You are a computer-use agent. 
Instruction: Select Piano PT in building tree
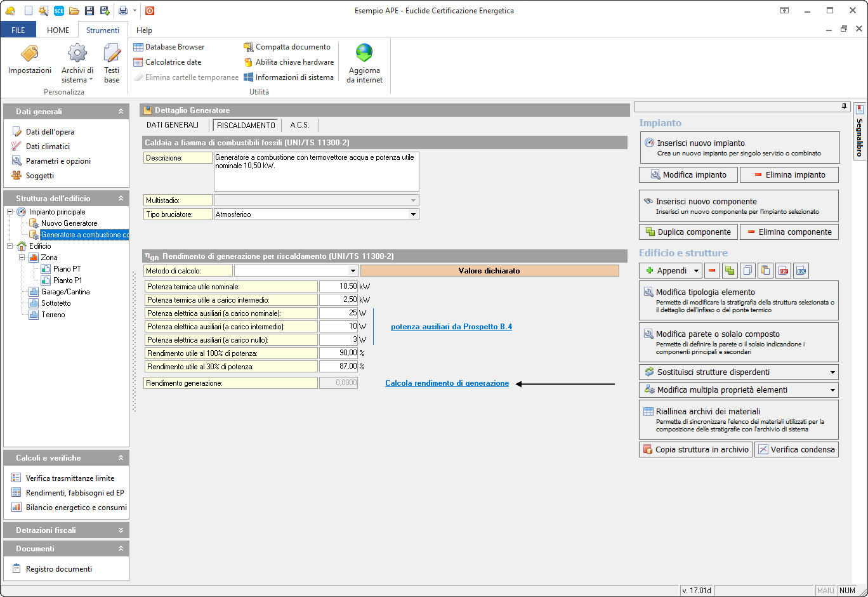[67, 269]
